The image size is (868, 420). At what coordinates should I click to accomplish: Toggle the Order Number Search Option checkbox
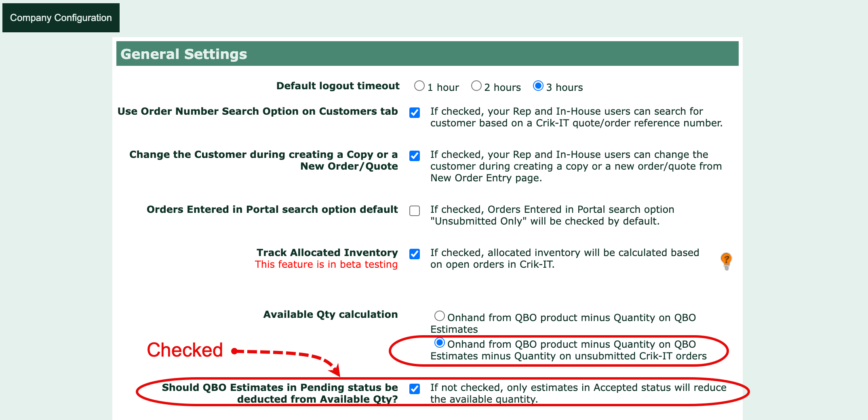[x=415, y=113]
